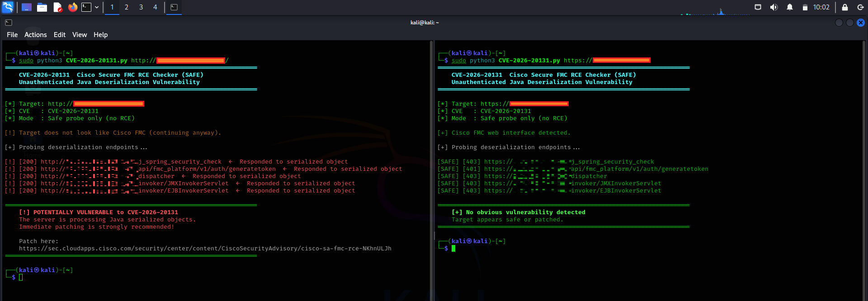
Task: Click the CPU graph monitor in panel
Action: click(x=715, y=11)
